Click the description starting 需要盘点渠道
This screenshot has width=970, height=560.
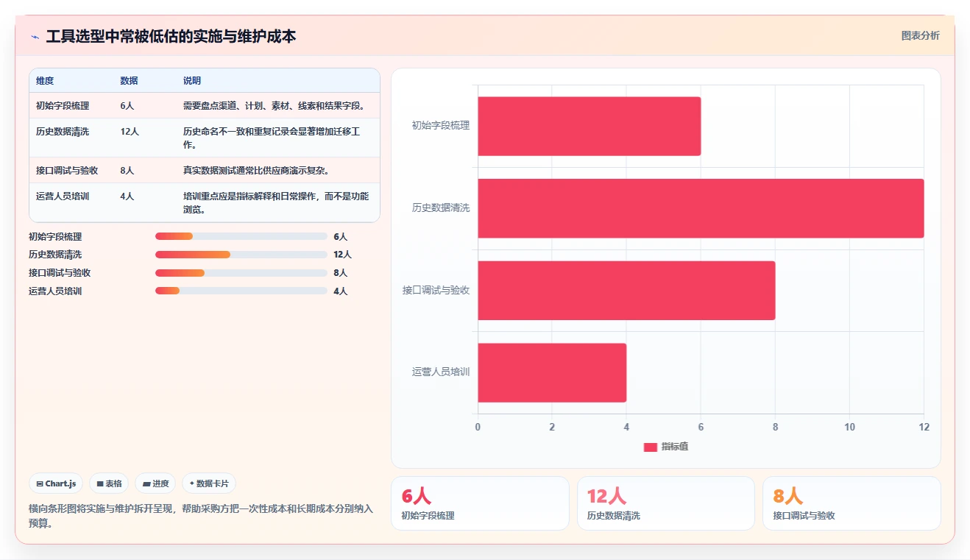click(275, 106)
